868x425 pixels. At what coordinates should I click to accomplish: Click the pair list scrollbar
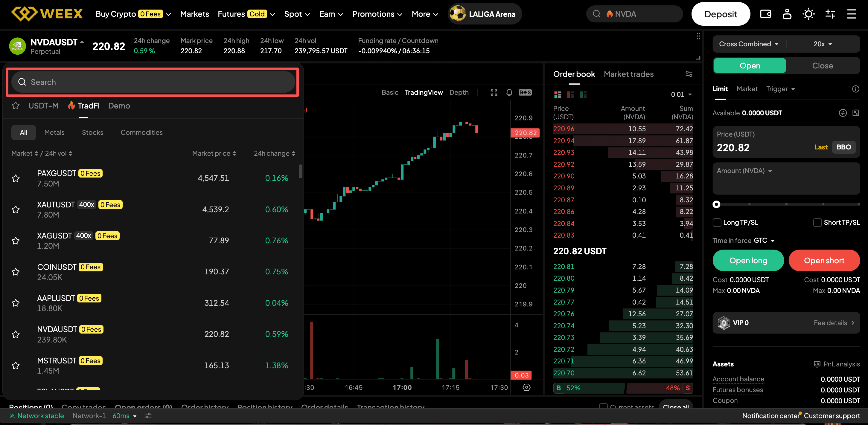pos(301,171)
